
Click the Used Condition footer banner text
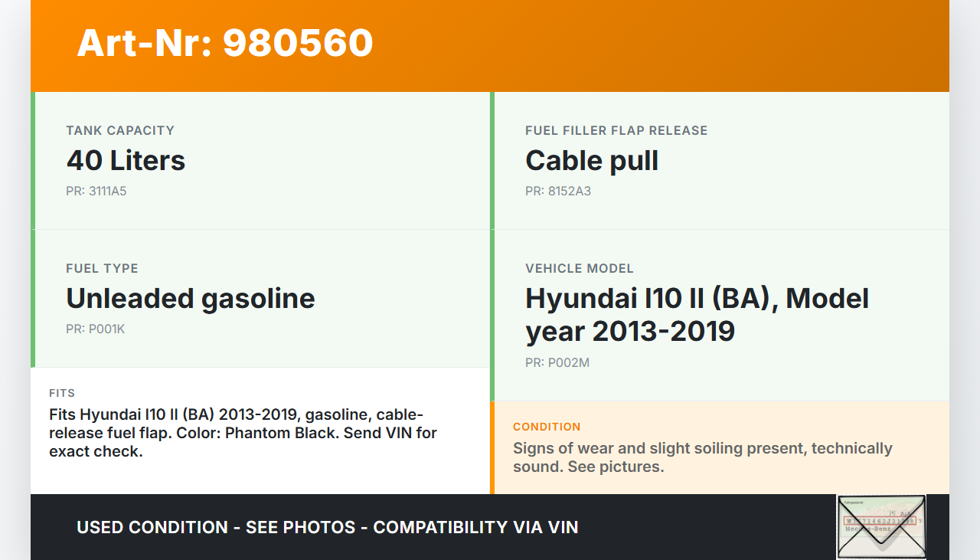[x=327, y=527]
